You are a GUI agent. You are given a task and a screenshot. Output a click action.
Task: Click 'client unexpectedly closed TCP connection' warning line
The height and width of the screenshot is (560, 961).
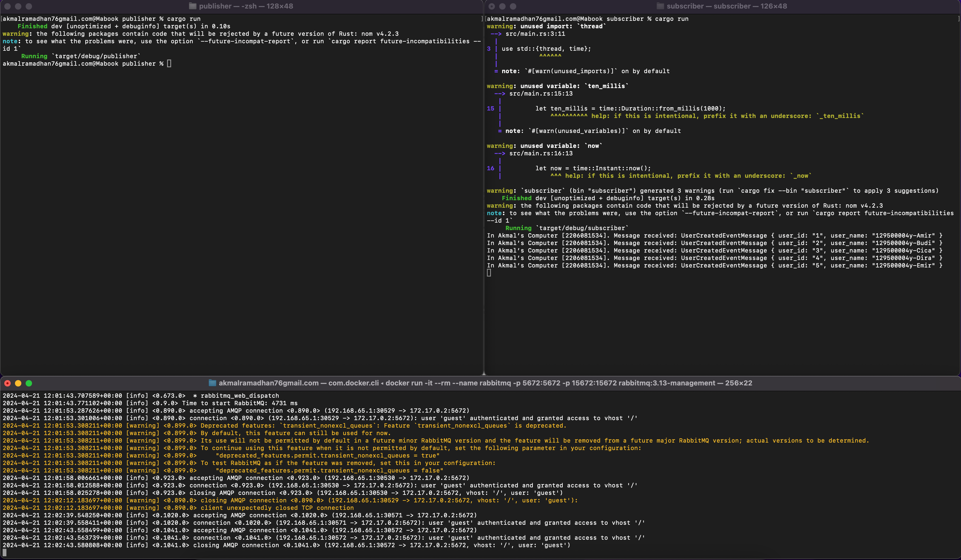[x=277, y=508]
